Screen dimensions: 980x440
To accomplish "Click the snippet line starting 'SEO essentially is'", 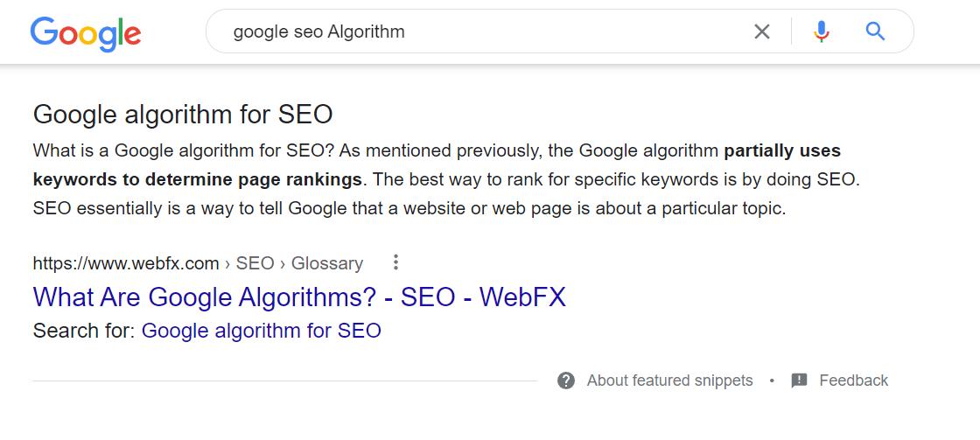I will coord(409,209).
